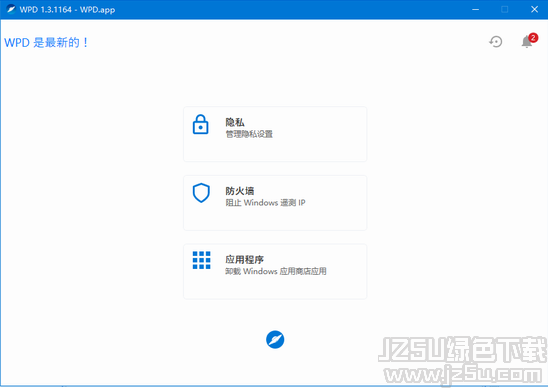Image resolution: width=548 pixels, height=388 pixels.
Task: Click '阻止 Windows 遥测 IP' description text
Action: click(x=265, y=202)
